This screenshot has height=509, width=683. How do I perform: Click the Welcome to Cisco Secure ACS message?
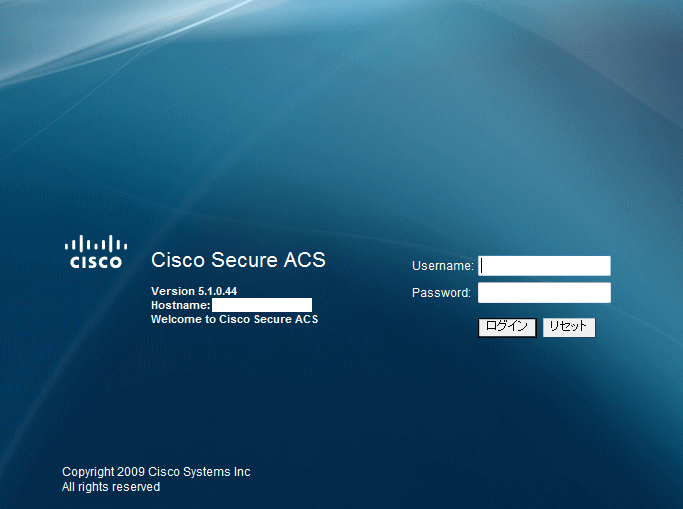[x=234, y=320]
